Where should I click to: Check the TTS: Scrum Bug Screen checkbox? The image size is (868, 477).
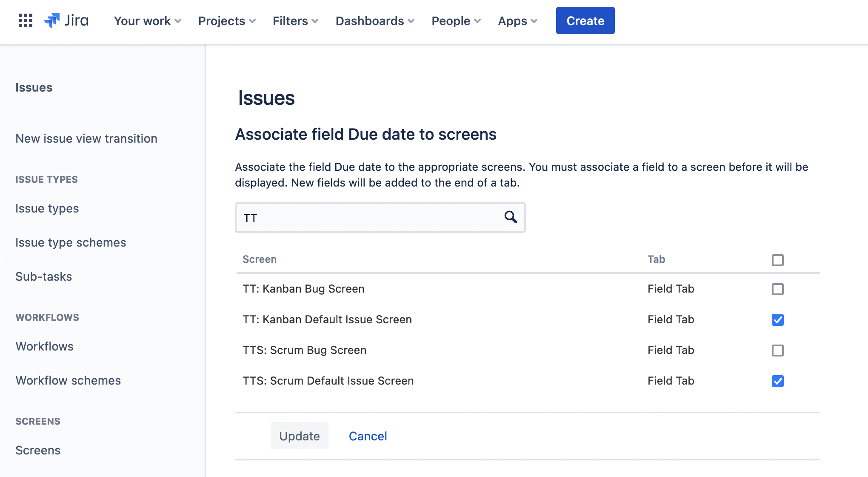click(777, 351)
